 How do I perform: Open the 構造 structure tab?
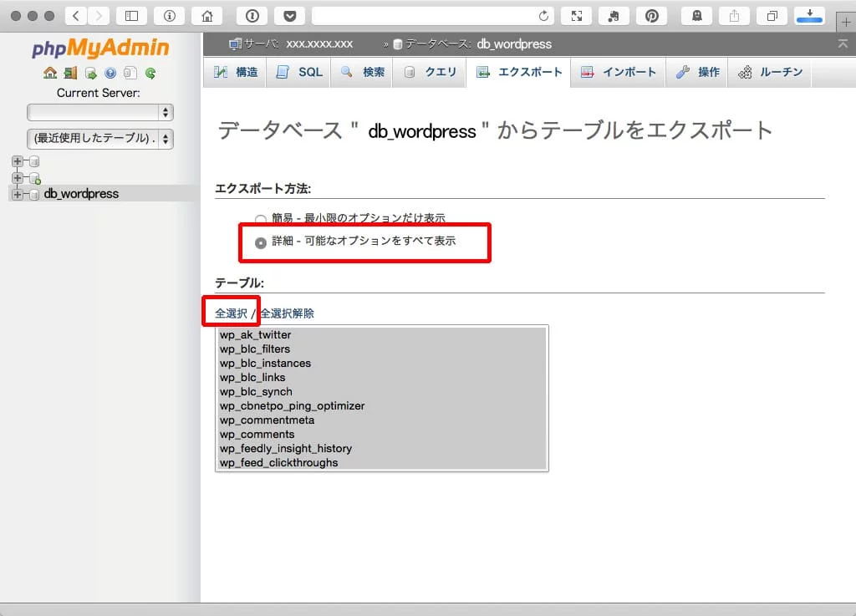coord(235,72)
